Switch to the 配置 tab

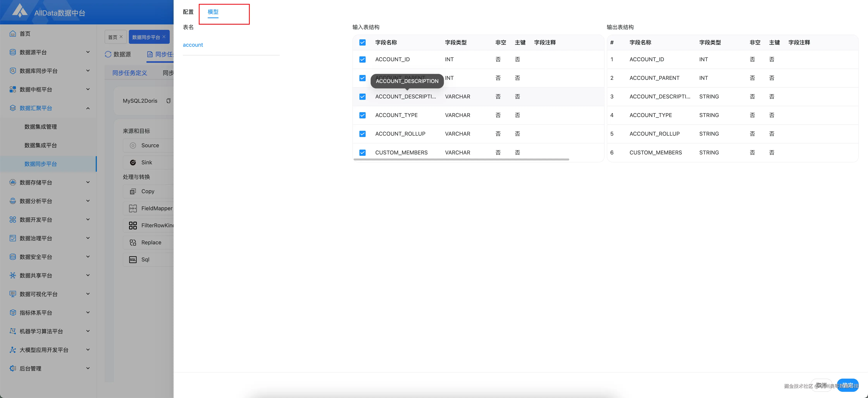[188, 12]
